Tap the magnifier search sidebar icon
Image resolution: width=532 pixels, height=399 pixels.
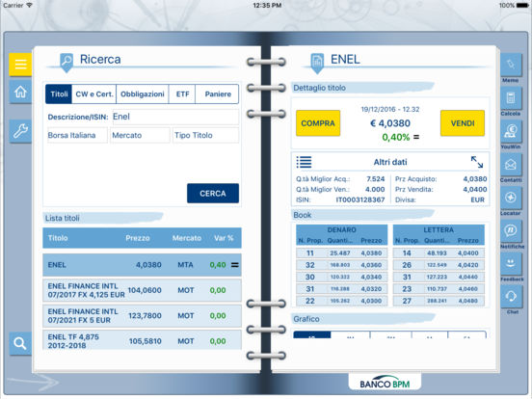click(20, 343)
